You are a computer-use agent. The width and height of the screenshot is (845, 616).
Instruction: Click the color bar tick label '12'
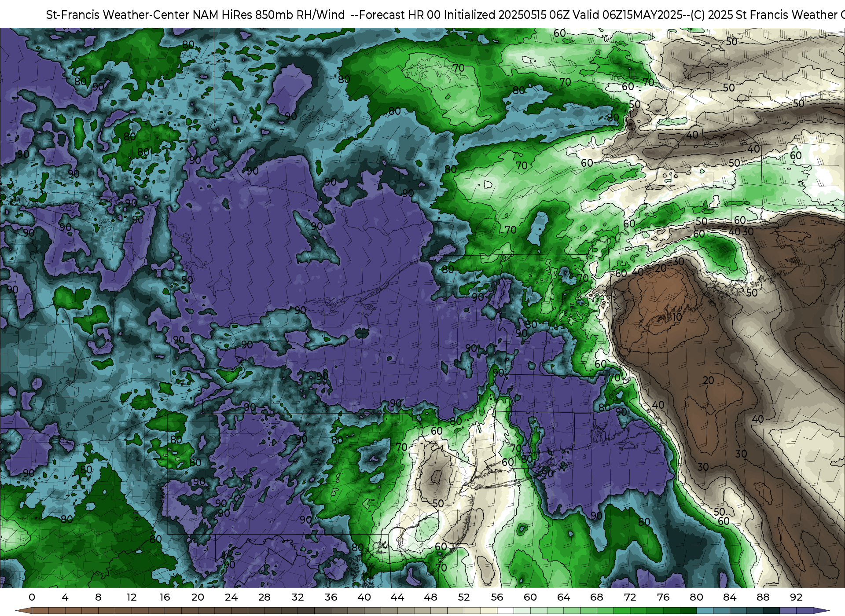(x=132, y=597)
